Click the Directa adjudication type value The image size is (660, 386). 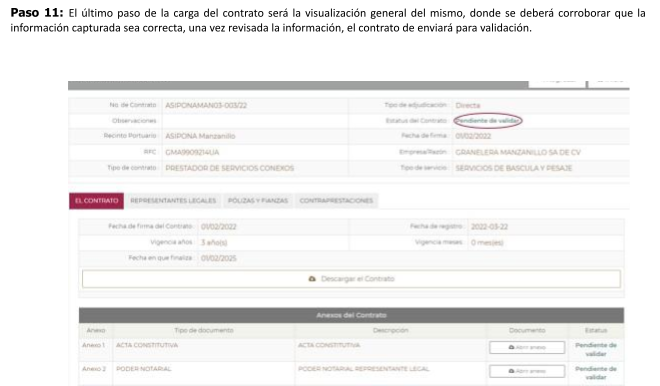click(x=468, y=105)
